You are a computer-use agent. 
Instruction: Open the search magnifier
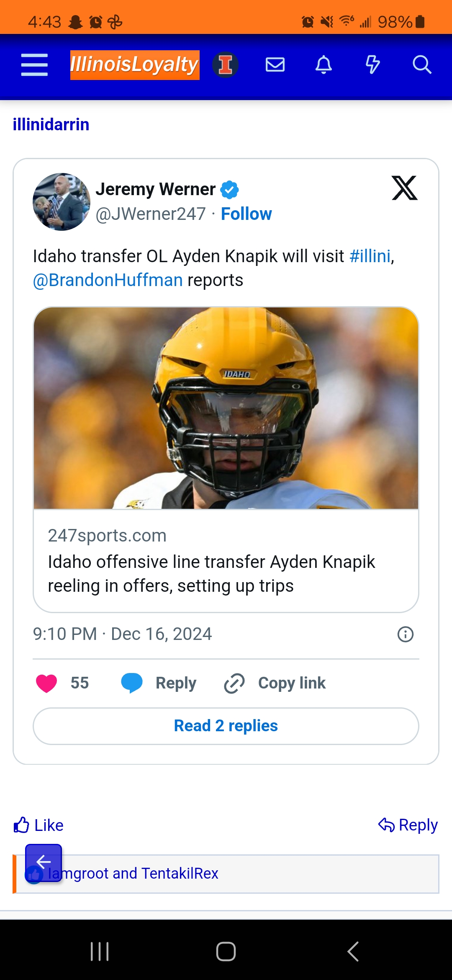pyautogui.click(x=421, y=65)
